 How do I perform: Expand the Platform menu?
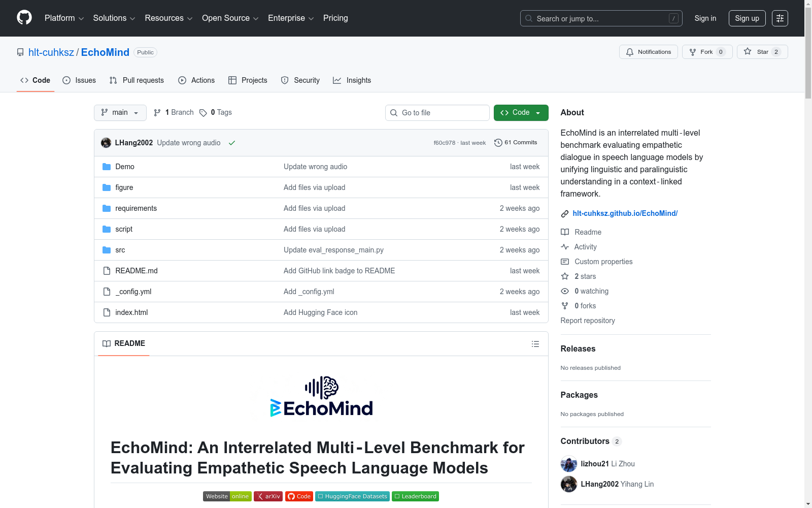(x=64, y=18)
